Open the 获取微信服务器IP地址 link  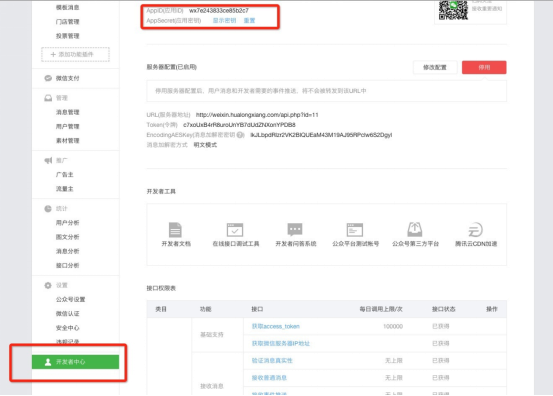click(280, 343)
